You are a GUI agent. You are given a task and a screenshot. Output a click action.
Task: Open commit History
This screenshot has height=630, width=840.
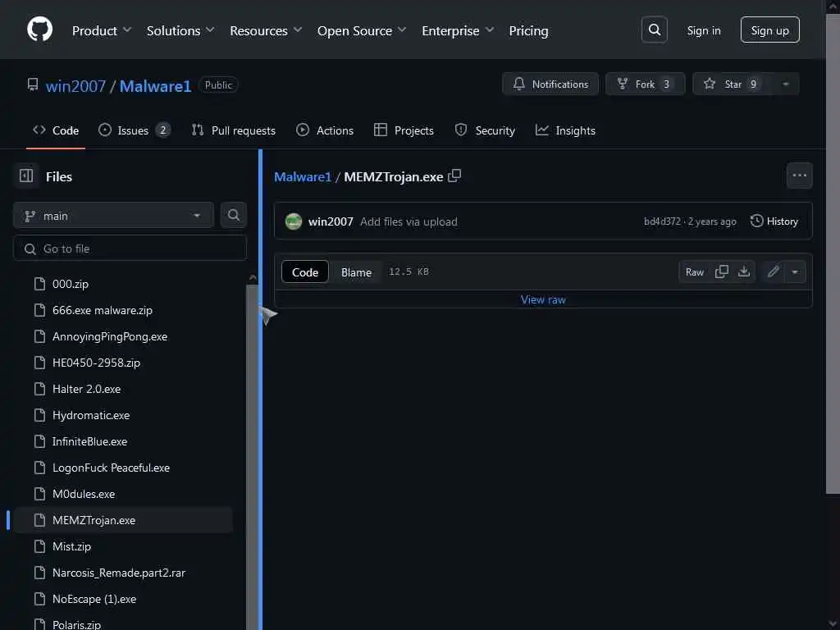tap(774, 221)
